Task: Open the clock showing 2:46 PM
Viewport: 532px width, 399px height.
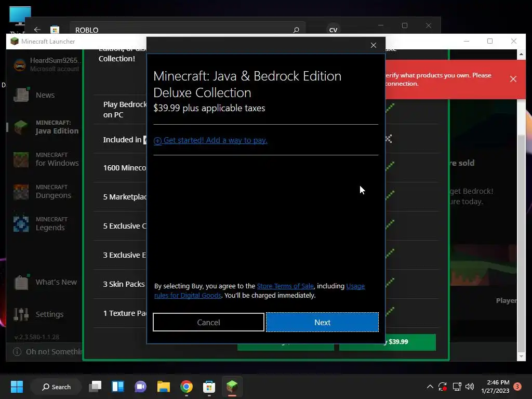Action: click(495, 387)
